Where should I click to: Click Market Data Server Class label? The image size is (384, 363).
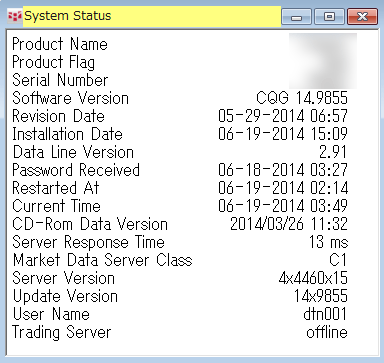[102, 260]
